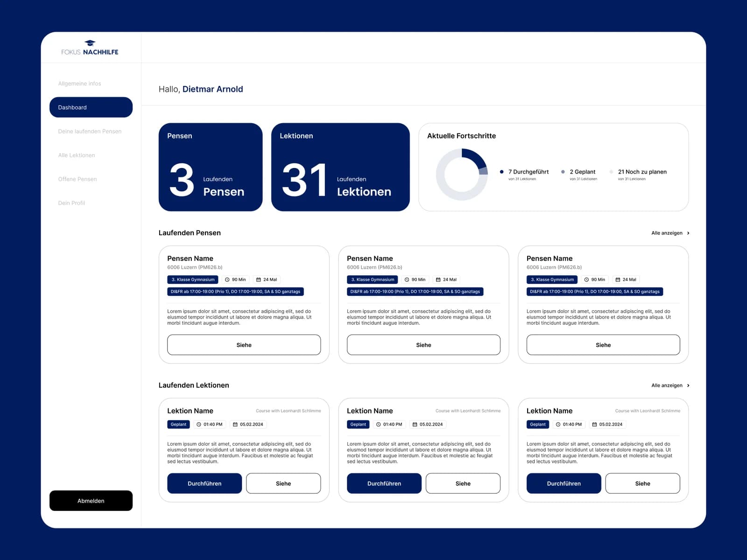Click '2 Geplant' legend text
The height and width of the screenshot is (560, 747).
tap(583, 172)
